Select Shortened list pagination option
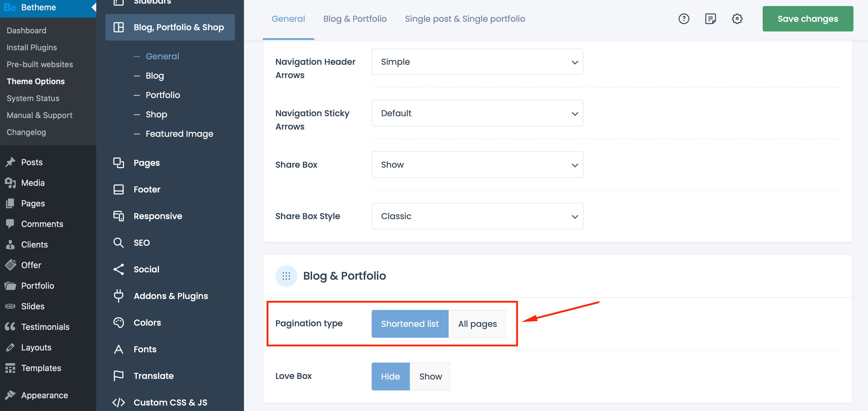Image resolution: width=868 pixels, height=411 pixels. [409, 324]
